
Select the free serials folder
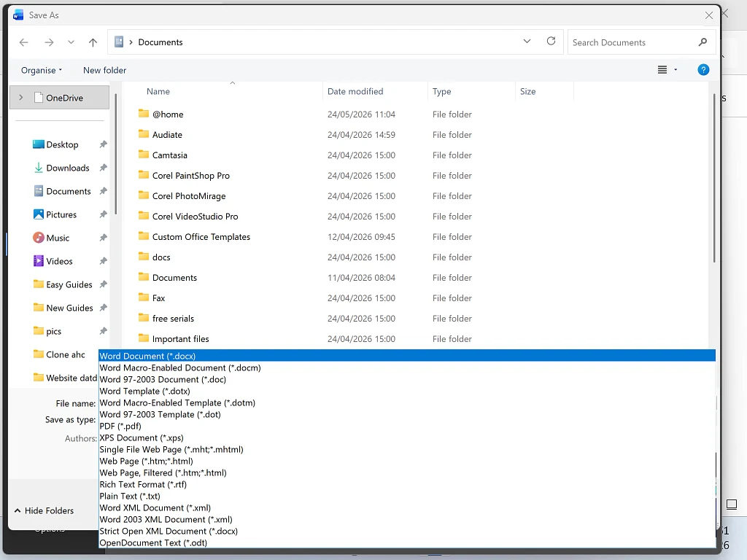point(173,319)
